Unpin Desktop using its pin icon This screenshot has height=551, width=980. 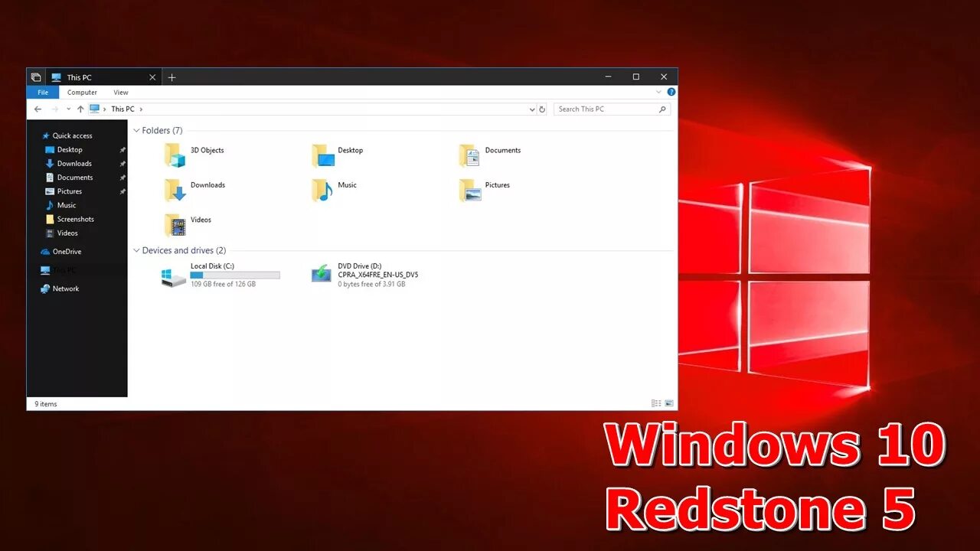point(122,150)
